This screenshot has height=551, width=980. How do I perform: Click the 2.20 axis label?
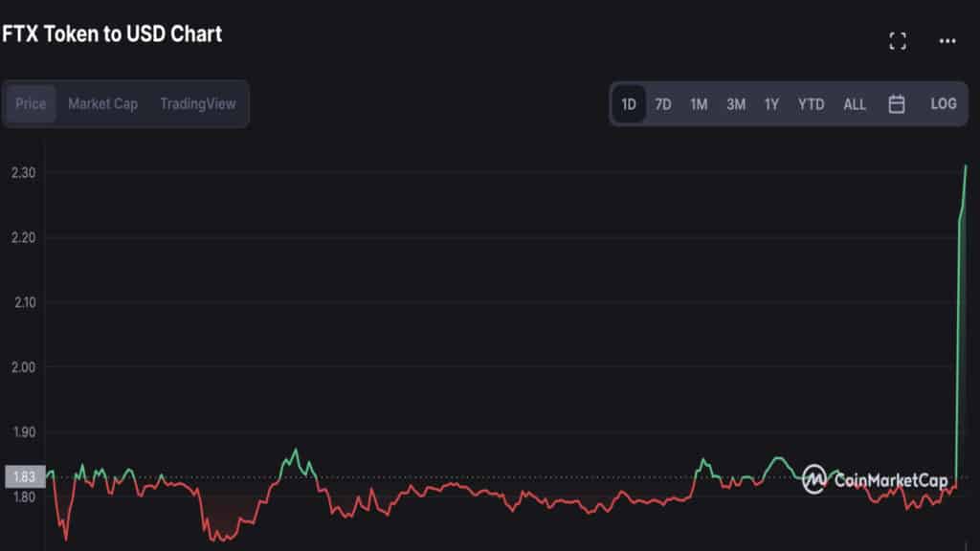pyautogui.click(x=23, y=237)
